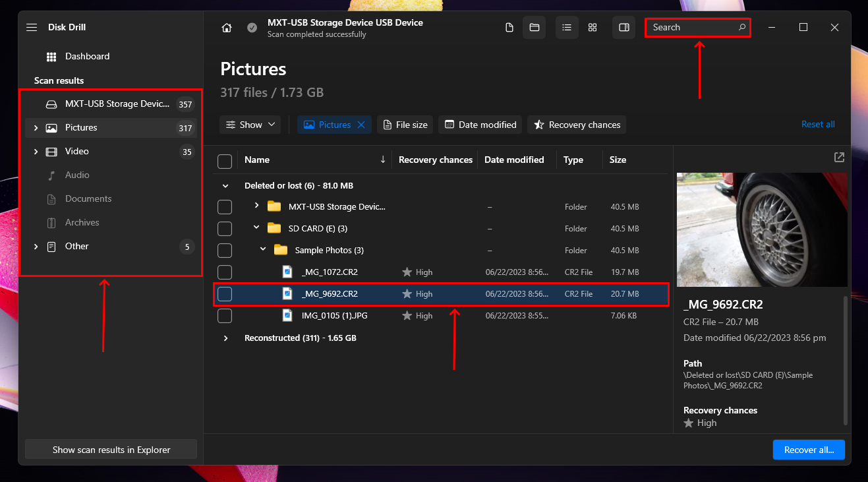Image resolution: width=868 pixels, height=482 pixels.
Task: Check Sample Photos folder checkbox
Action: pos(225,251)
